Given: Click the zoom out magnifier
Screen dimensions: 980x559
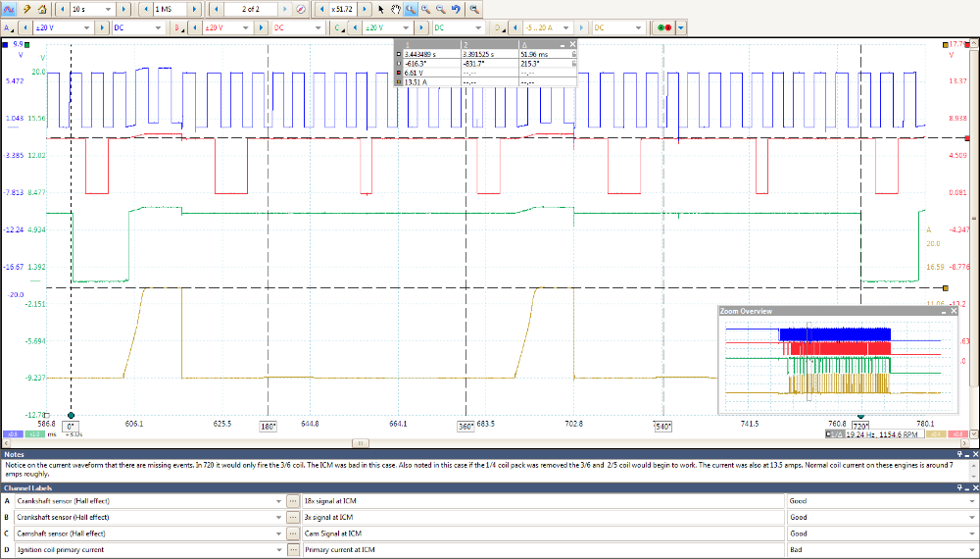Looking at the screenshot, I should pos(441,9).
